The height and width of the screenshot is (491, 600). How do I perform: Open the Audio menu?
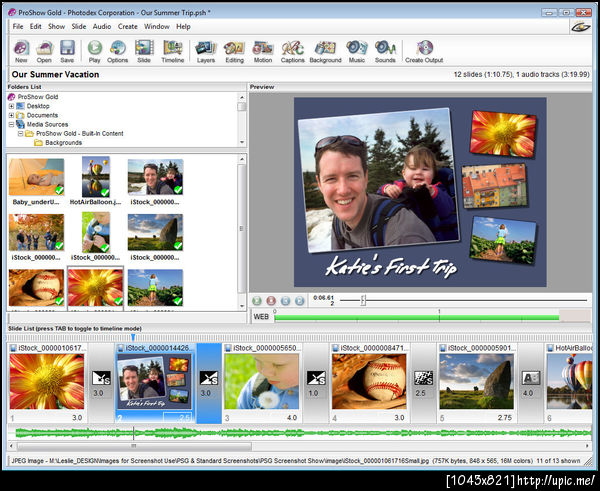click(x=101, y=26)
